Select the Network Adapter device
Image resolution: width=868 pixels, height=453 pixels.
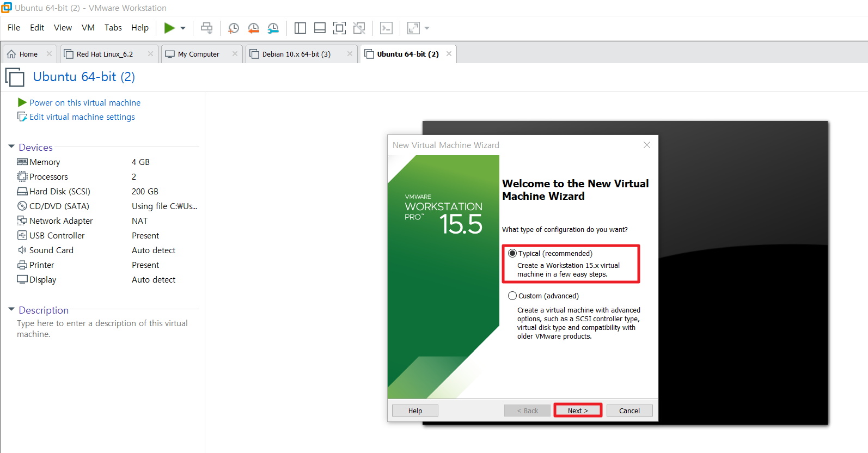click(107, 221)
